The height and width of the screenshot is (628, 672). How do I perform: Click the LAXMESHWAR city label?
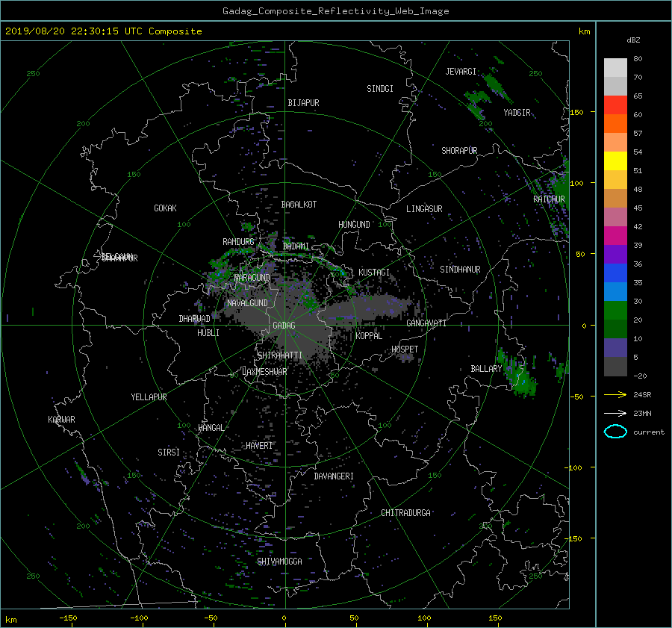tap(264, 372)
